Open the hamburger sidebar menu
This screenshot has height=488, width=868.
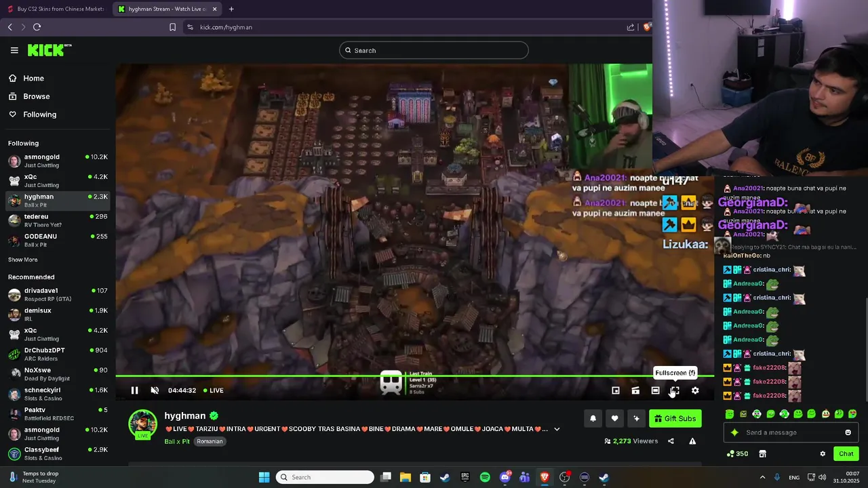(14, 50)
